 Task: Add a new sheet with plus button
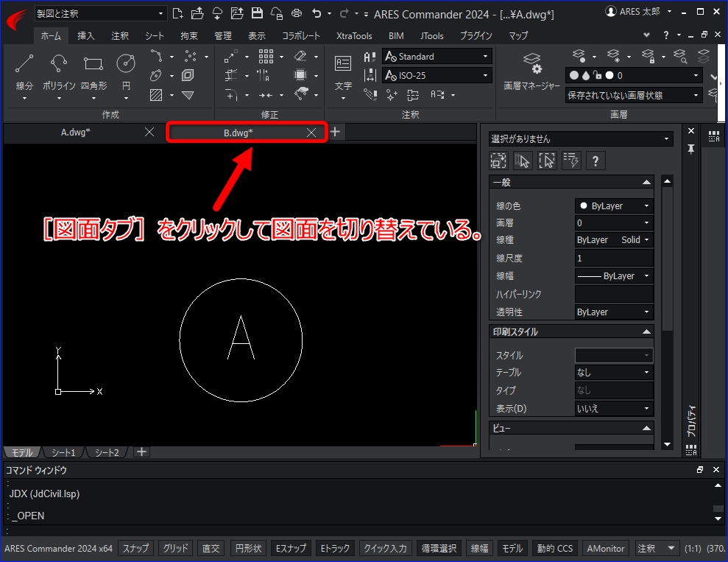click(141, 452)
